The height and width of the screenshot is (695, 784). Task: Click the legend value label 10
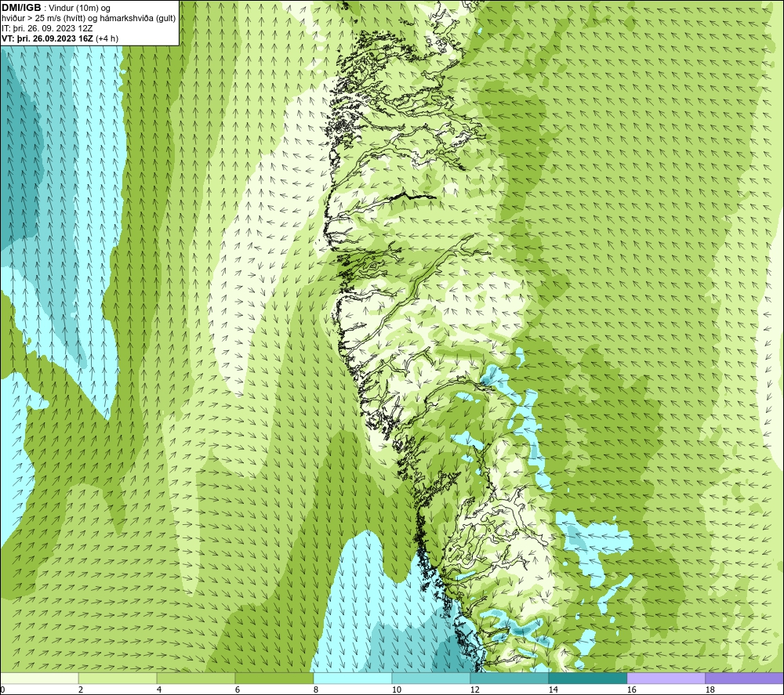tap(397, 690)
